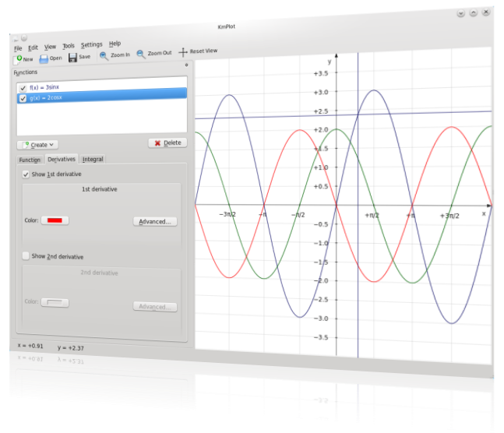Click the Reset View crosshair icon
Viewport: 504px width, 433px height.
click(x=183, y=52)
